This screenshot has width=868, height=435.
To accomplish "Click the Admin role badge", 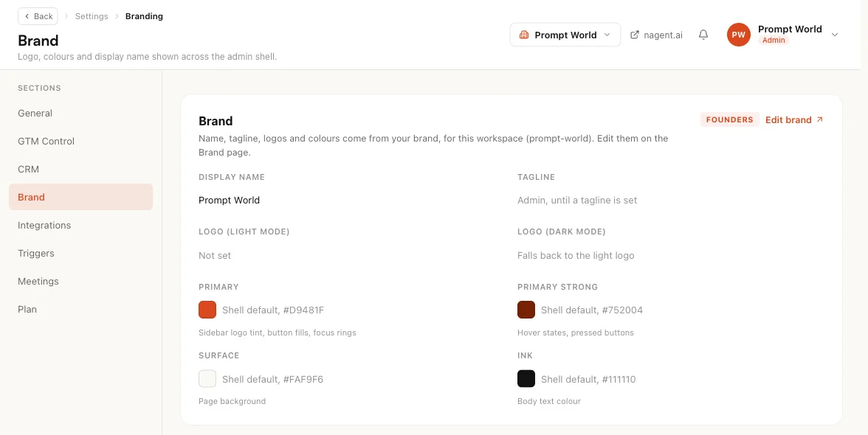I will [774, 41].
